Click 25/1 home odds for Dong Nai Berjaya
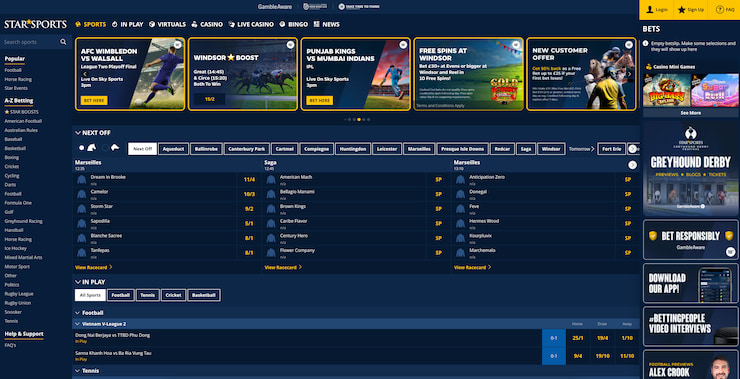 pos(578,338)
